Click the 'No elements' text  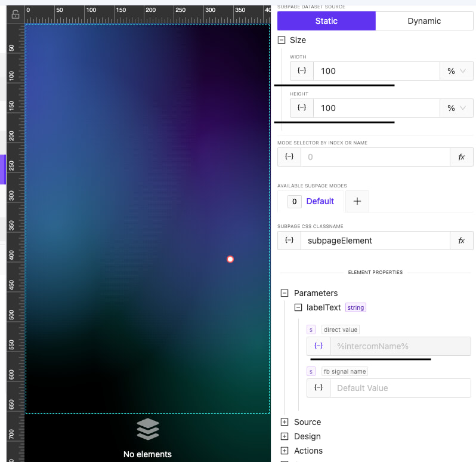pyautogui.click(x=147, y=454)
